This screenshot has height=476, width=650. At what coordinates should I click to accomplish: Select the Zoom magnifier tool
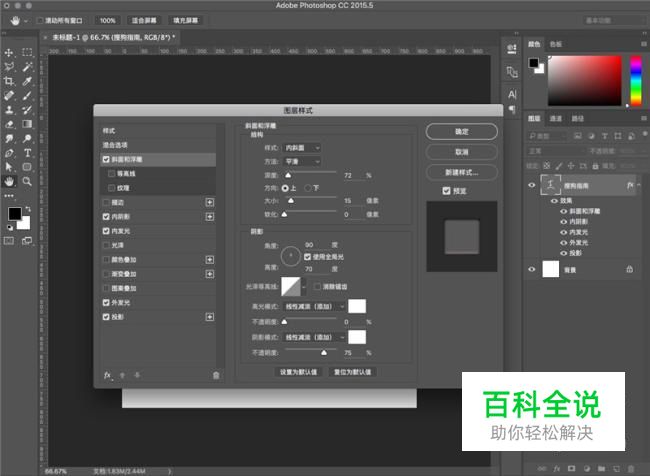pos(27,181)
